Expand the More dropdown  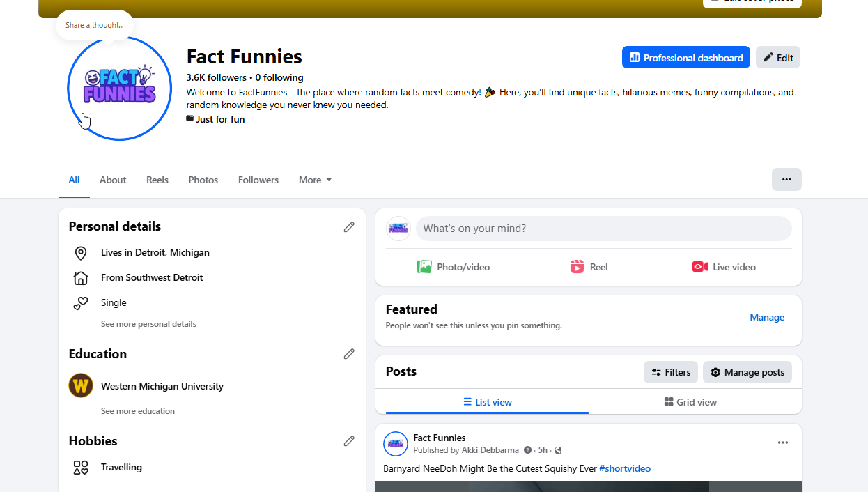(316, 180)
